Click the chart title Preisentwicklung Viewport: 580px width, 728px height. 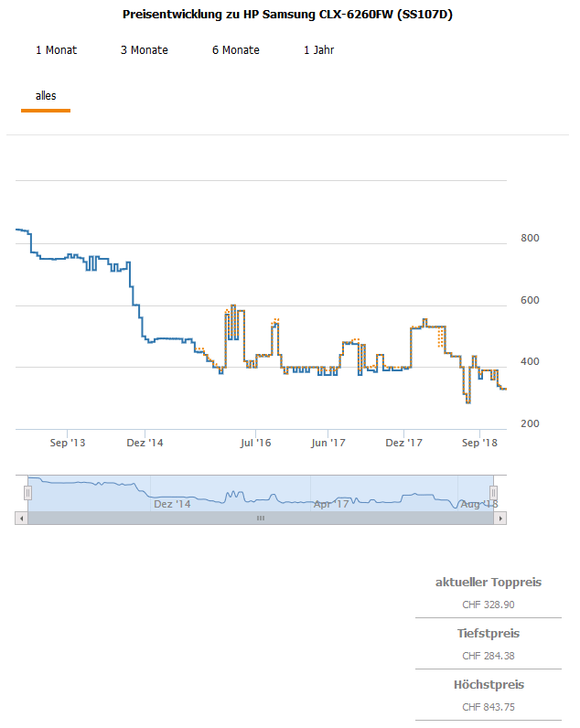(x=287, y=16)
